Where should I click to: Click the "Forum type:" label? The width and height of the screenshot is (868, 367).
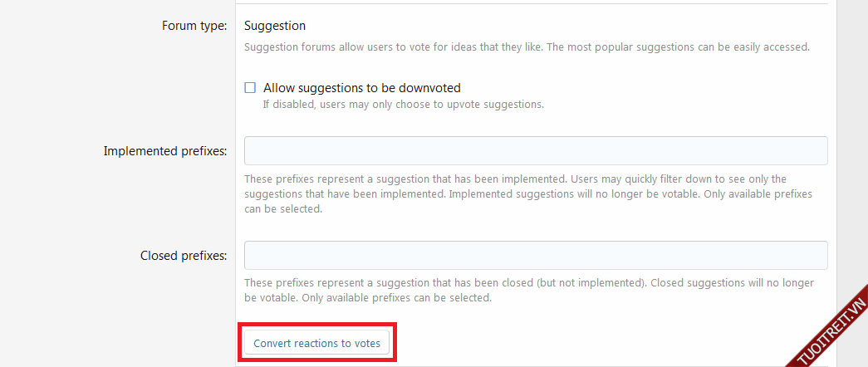(x=194, y=26)
